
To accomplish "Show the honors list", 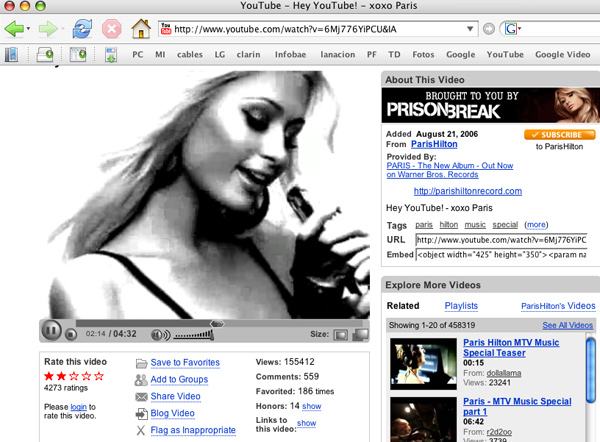I will coord(311,407).
